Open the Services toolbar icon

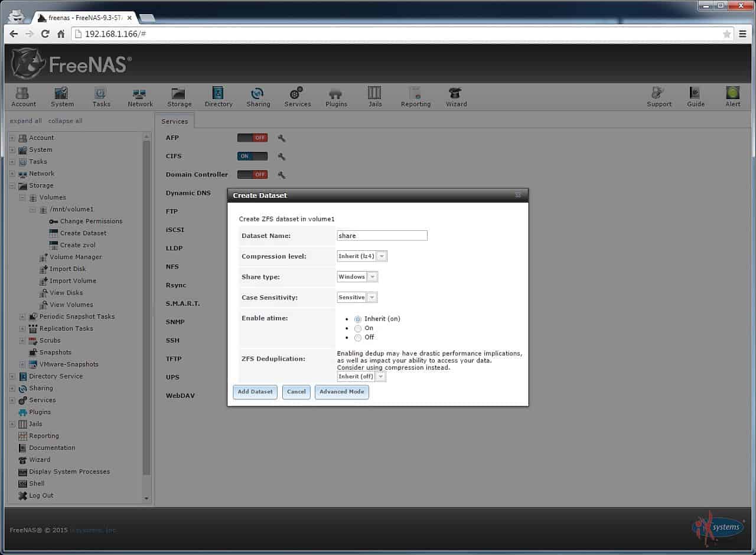tap(297, 97)
